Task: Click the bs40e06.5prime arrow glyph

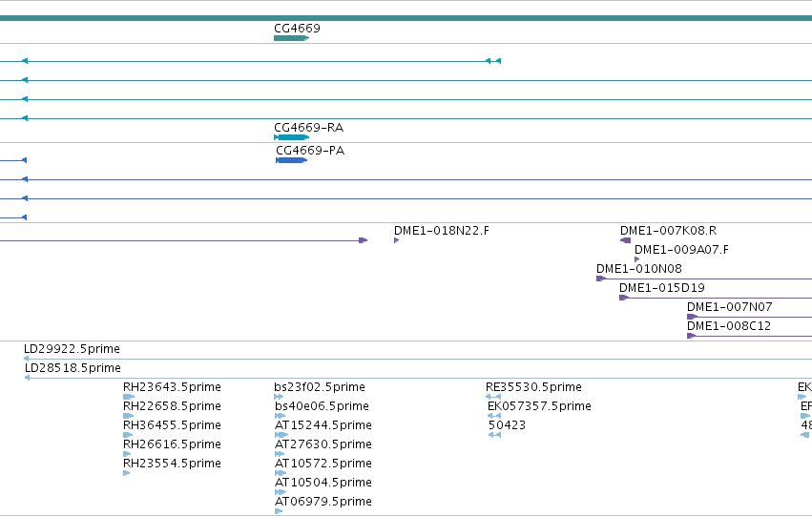Action: (x=280, y=416)
